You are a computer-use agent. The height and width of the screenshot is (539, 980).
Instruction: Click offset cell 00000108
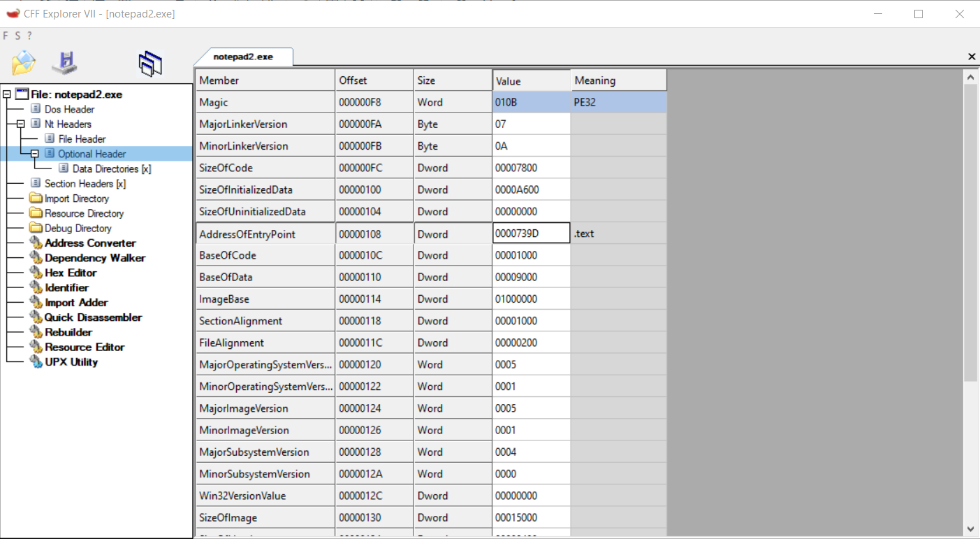pos(374,233)
